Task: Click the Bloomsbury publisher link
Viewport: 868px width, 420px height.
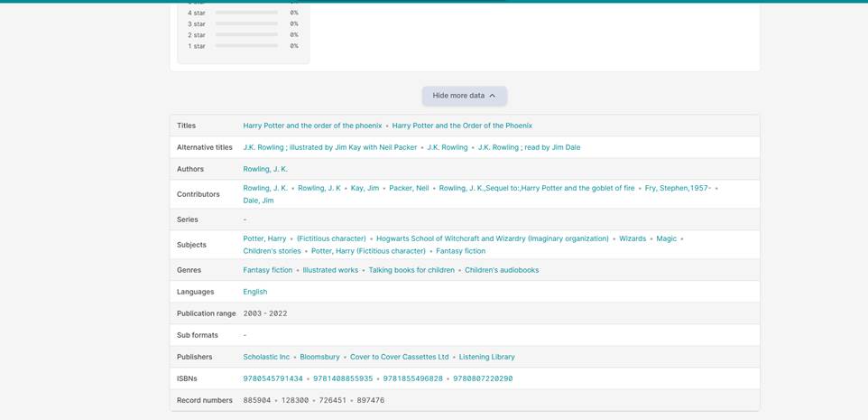Action: pos(319,357)
